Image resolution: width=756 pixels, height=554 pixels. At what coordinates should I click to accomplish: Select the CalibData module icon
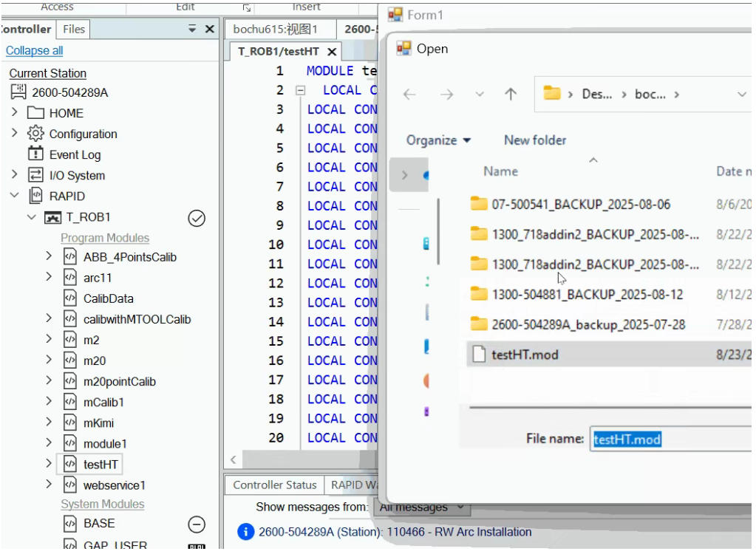point(70,298)
